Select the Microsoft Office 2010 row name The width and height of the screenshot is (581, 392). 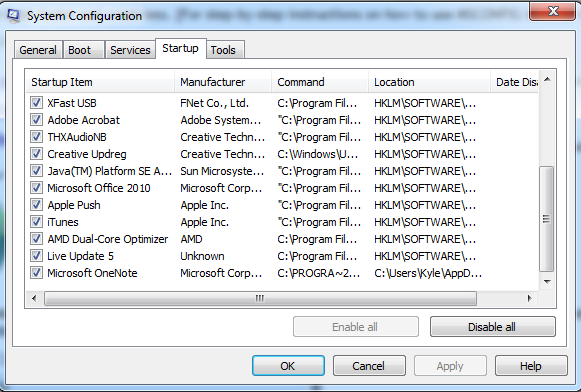[99, 188]
